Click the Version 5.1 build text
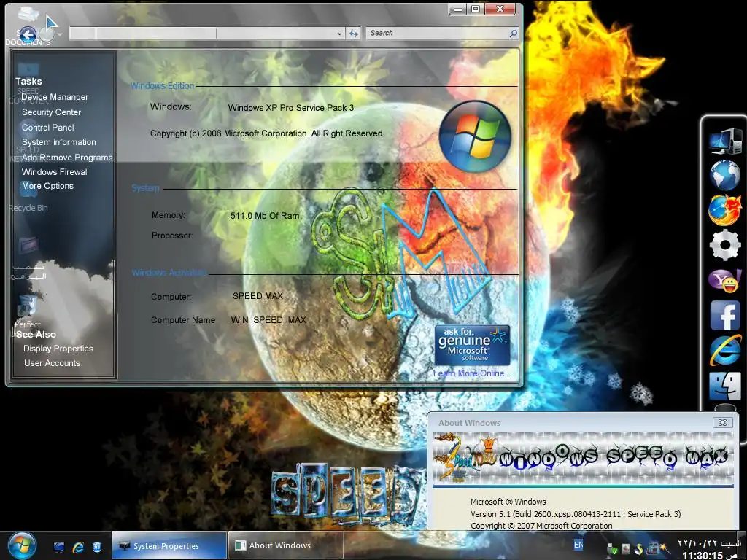The width and height of the screenshot is (747, 560). [x=576, y=514]
